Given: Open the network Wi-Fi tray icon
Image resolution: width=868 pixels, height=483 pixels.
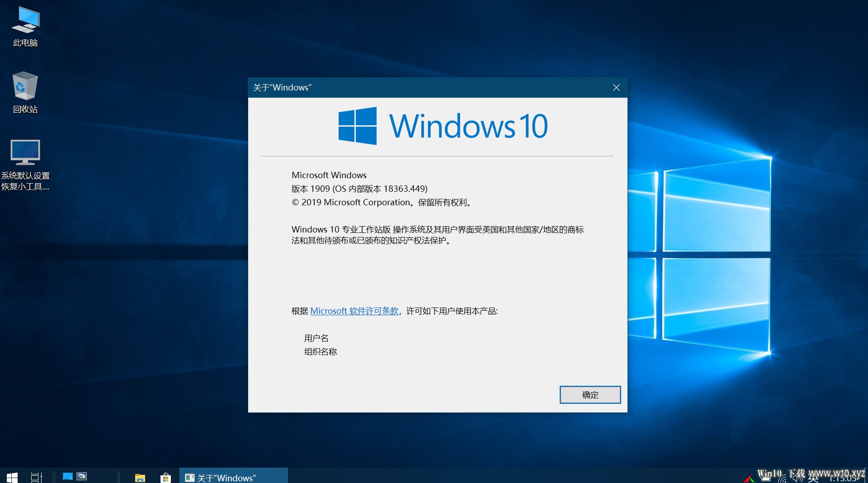Looking at the screenshot, I should pos(782,479).
